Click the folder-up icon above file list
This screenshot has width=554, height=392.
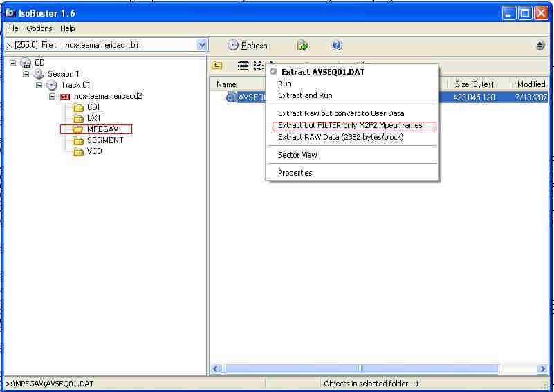[217, 65]
